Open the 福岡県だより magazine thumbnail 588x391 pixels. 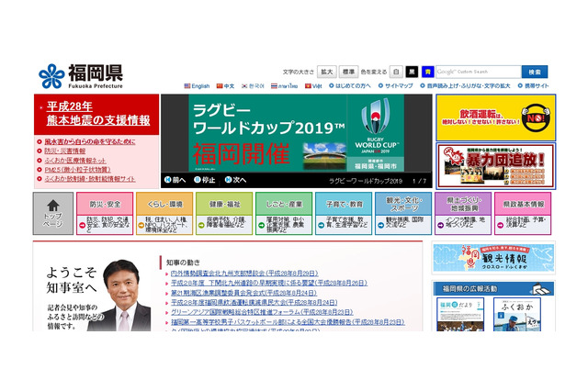460,315
